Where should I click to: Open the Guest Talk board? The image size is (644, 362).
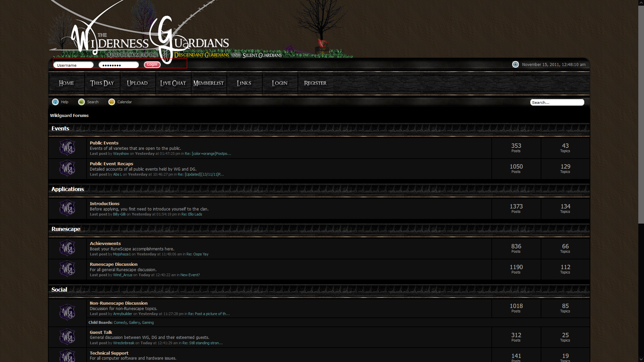[101, 332]
